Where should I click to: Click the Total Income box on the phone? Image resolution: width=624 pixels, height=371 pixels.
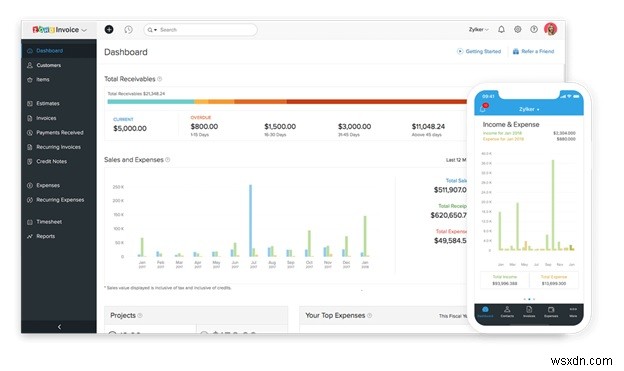point(505,280)
